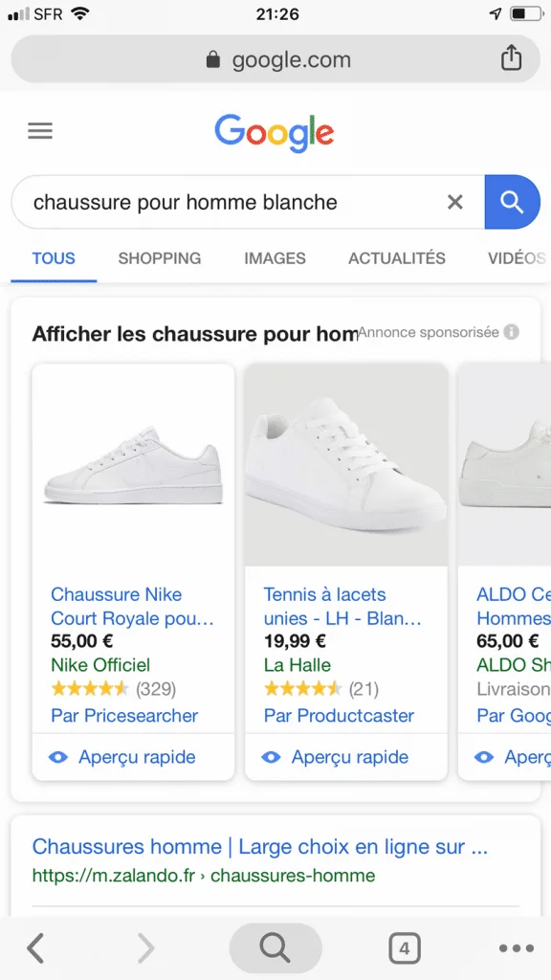Tap Aperçu rapide eye under La Halle shoe
Image resolution: width=551 pixels, height=980 pixels.
271,758
